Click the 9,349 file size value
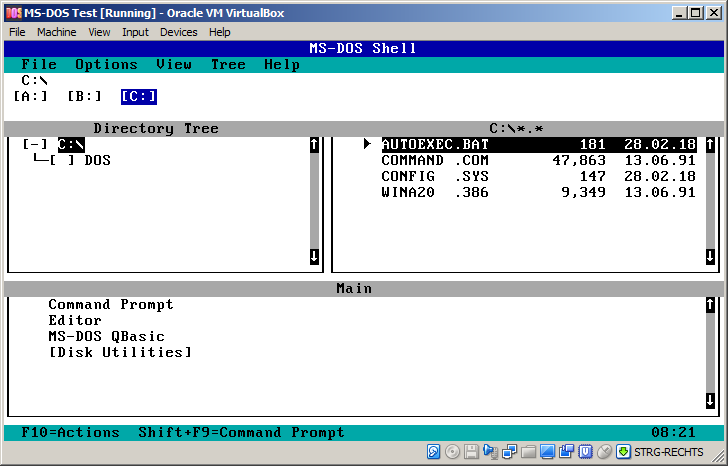The height and width of the screenshot is (466, 728). [584, 192]
